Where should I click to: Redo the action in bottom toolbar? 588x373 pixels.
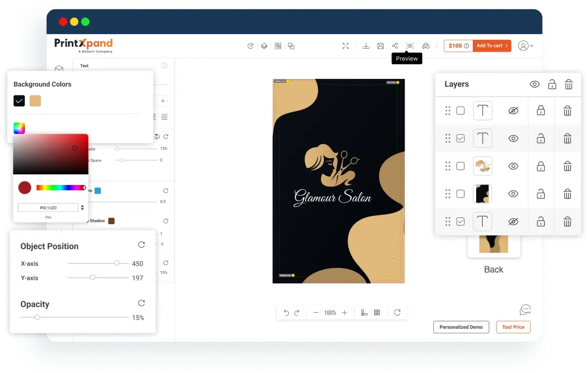pyautogui.click(x=297, y=313)
